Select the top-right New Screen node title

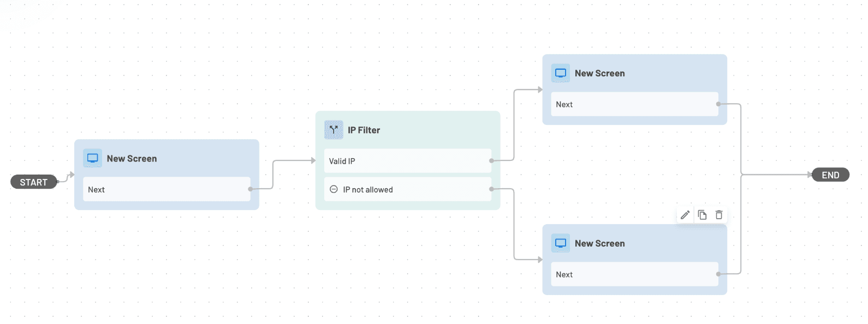point(600,73)
